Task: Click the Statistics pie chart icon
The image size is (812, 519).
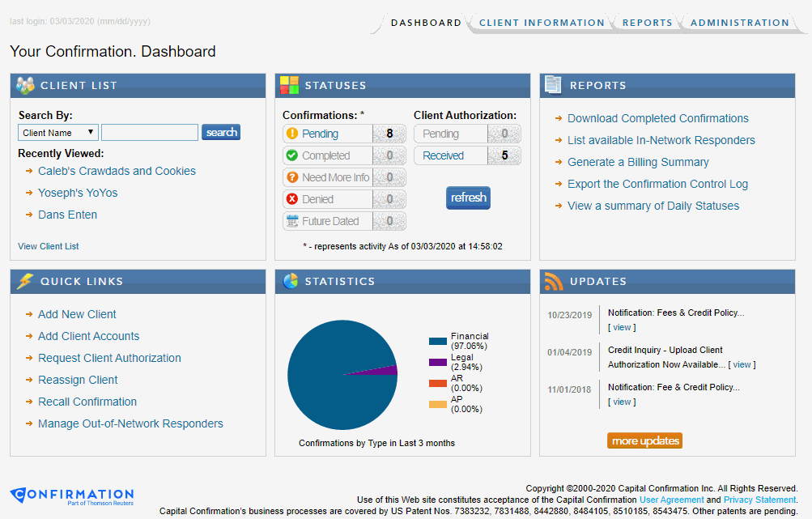Action: coord(289,281)
